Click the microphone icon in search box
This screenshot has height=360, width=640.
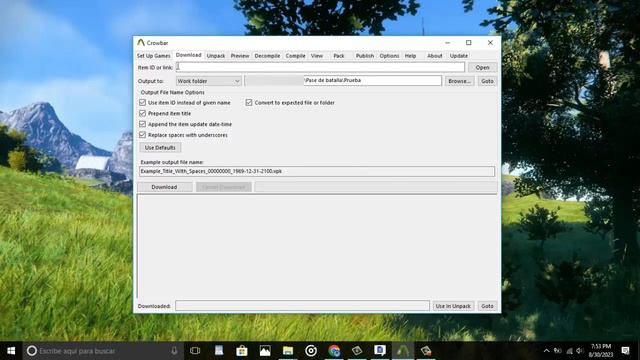click(174, 351)
